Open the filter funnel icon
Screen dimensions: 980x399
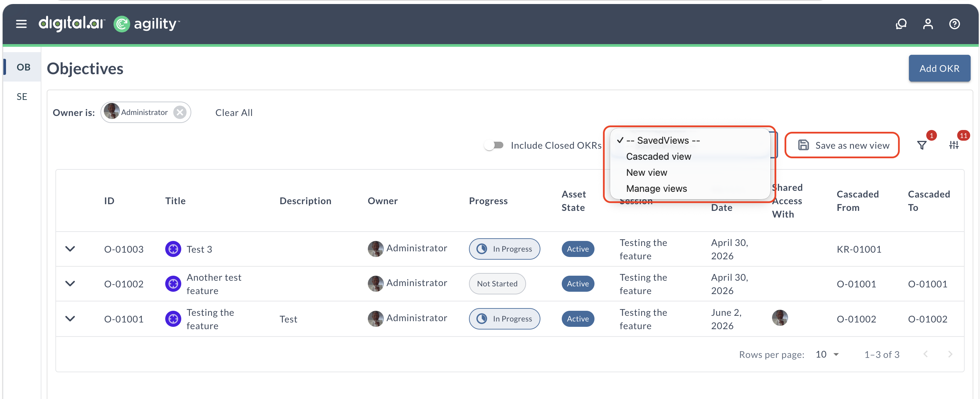click(921, 145)
